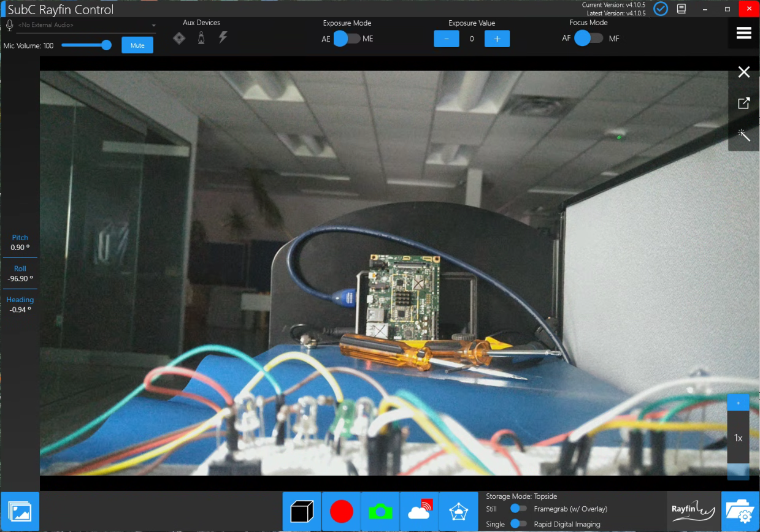This screenshot has width=760, height=532.
Task: Click the lantern aux device icon
Action: coord(201,38)
